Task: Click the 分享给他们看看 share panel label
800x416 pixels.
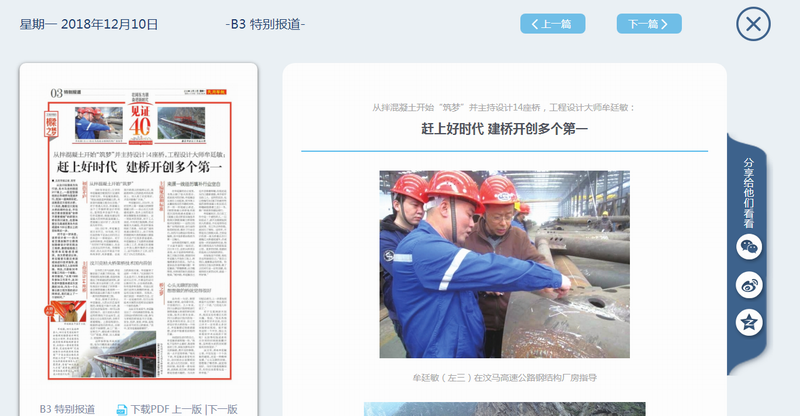Action: coord(749,188)
